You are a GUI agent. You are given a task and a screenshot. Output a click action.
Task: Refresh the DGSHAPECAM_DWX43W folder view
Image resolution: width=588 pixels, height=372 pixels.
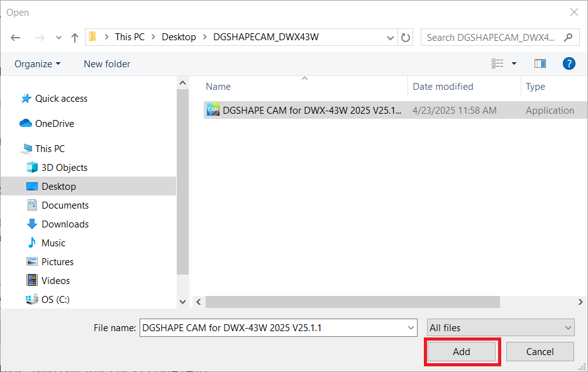point(406,38)
